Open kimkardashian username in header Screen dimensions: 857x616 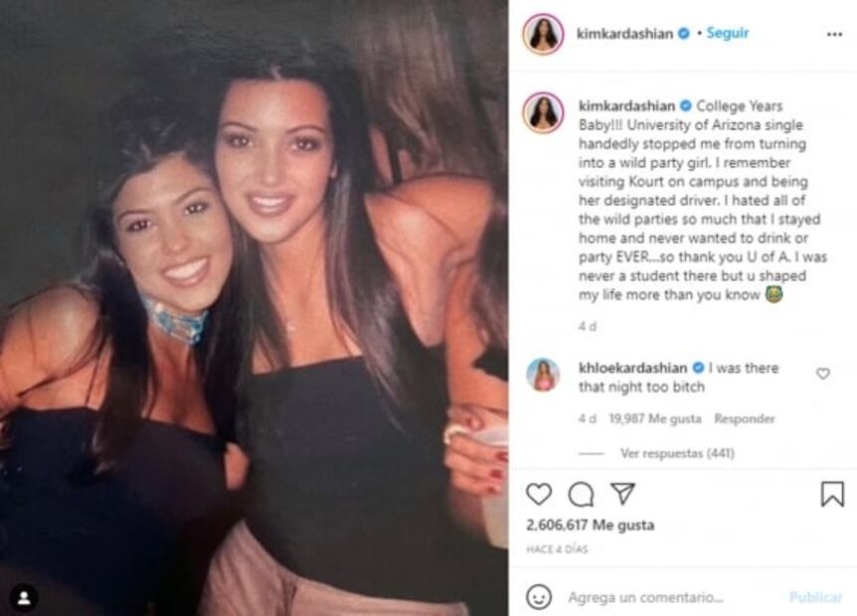pyautogui.click(x=624, y=34)
